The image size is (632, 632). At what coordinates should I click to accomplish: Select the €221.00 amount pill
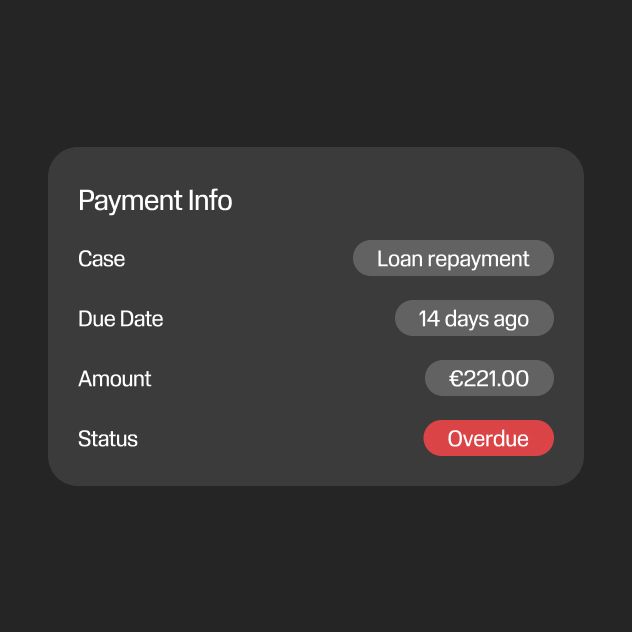pos(489,378)
